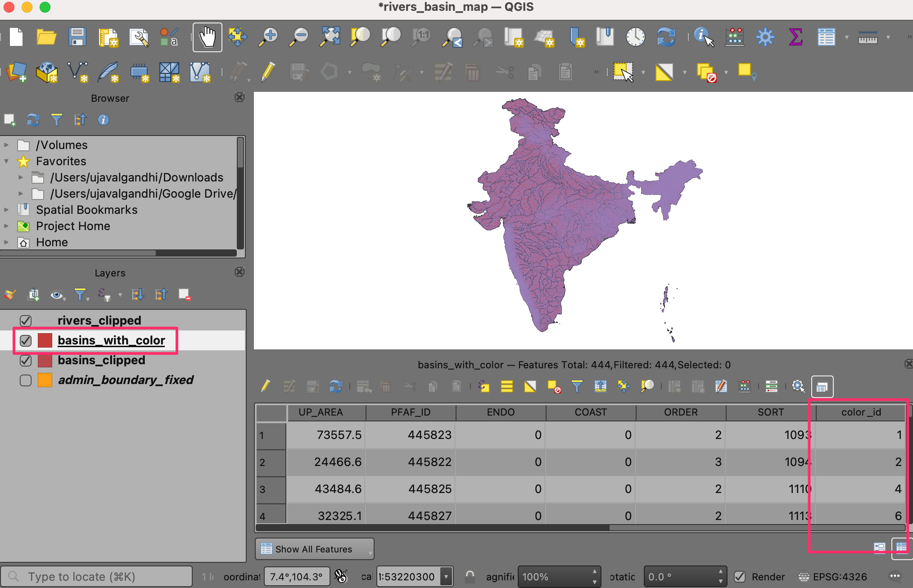
Task: Select the Pan Map hand tool
Action: coord(208,37)
